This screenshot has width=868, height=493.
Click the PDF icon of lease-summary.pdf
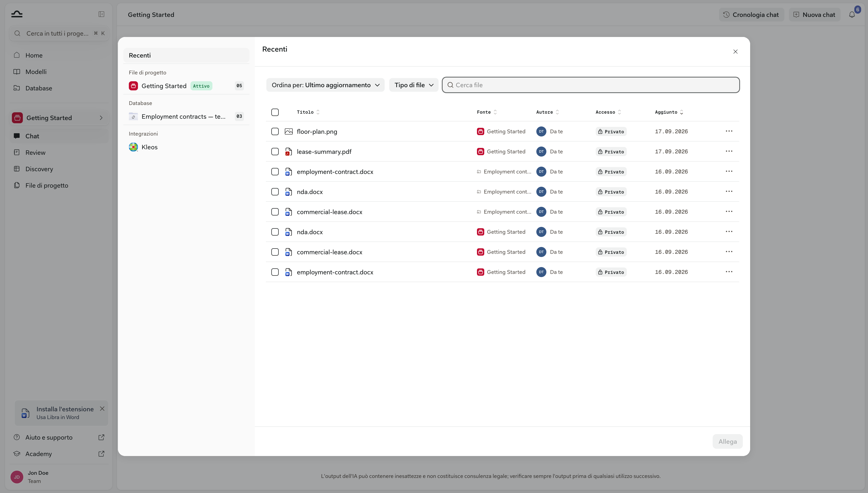[289, 152]
